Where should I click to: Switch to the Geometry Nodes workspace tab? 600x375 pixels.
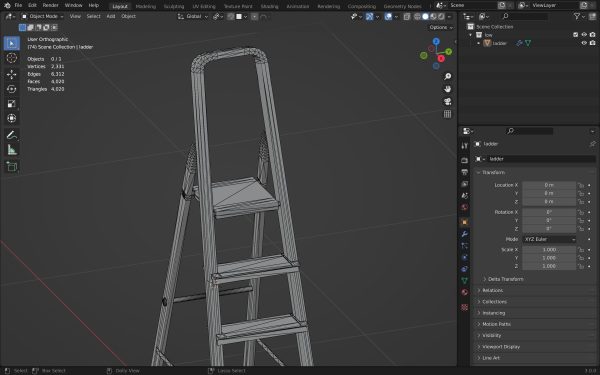pyautogui.click(x=402, y=6)
